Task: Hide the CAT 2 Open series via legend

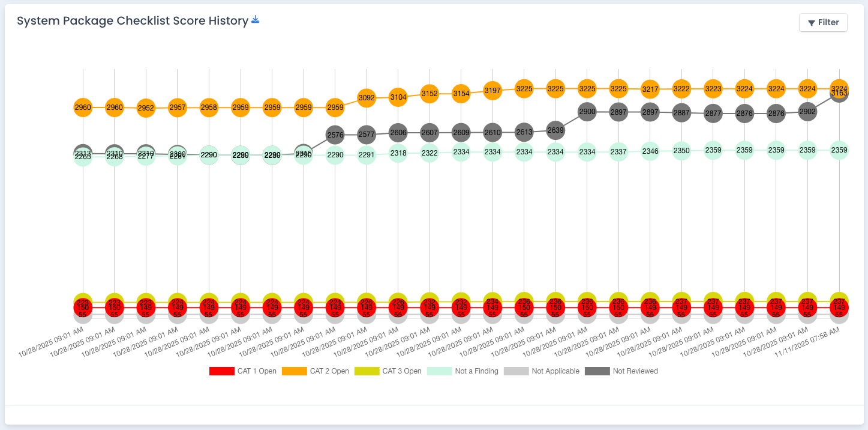Action: [316, 371]
